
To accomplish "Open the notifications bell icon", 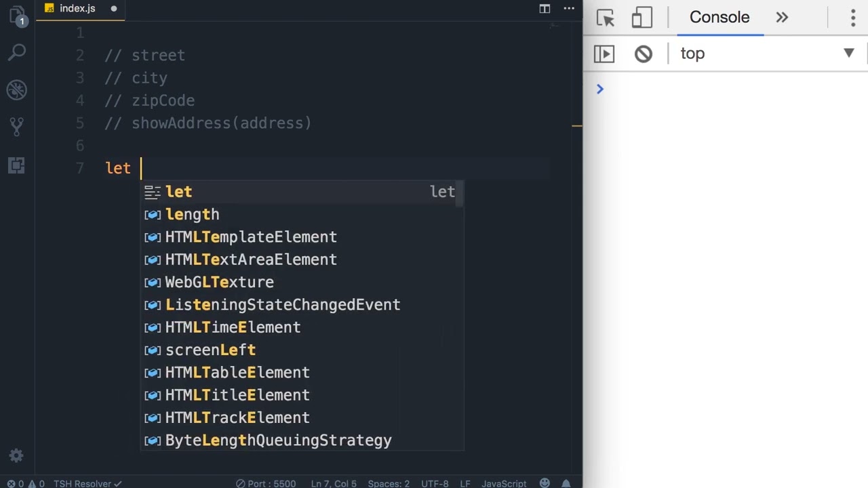I will 566,483.
